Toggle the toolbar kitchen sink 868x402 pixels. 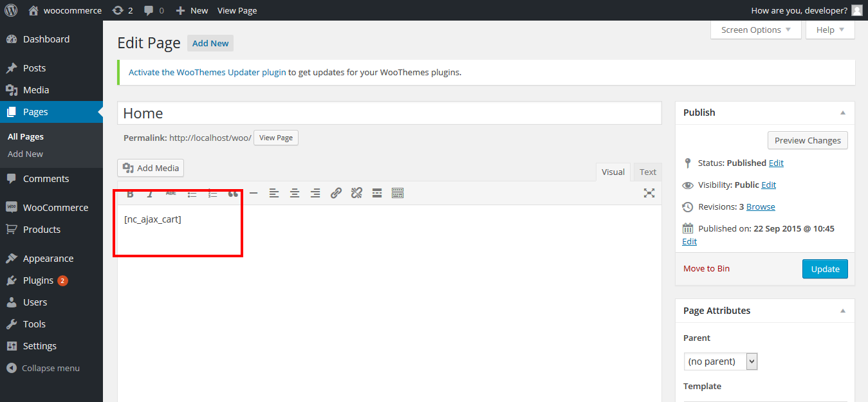pos(398,193)
